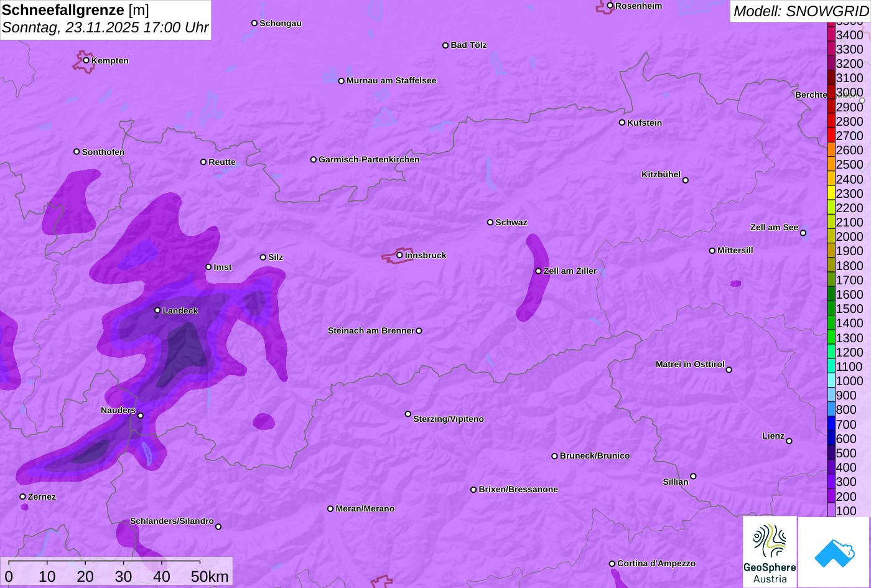
Task: Click the Kufstein marker circle
Action: click(x=622, y=123)
